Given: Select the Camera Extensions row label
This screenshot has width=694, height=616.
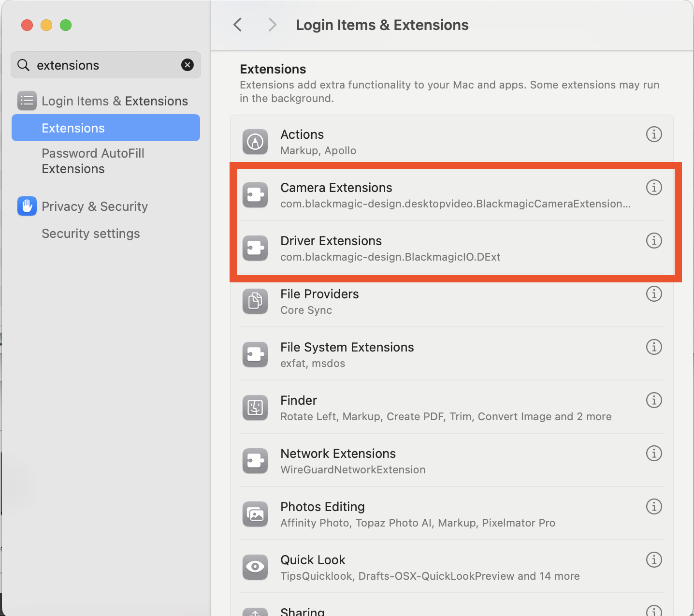Looking at the screenshot, I should [x=336, y=188].
